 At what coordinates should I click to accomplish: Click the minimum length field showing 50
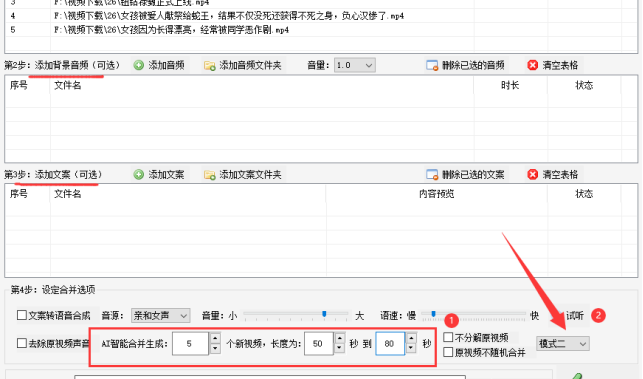tap(318, 343)
